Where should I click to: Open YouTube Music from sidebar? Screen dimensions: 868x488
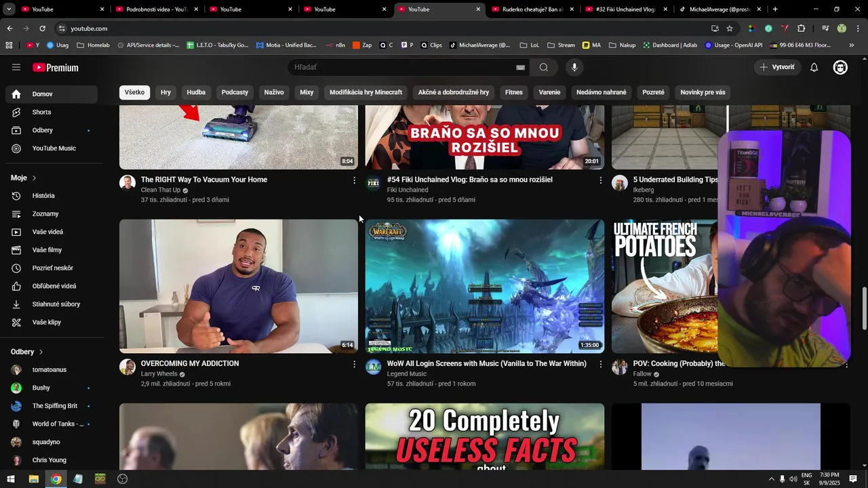pyautogui.click(x=52, y=148)
